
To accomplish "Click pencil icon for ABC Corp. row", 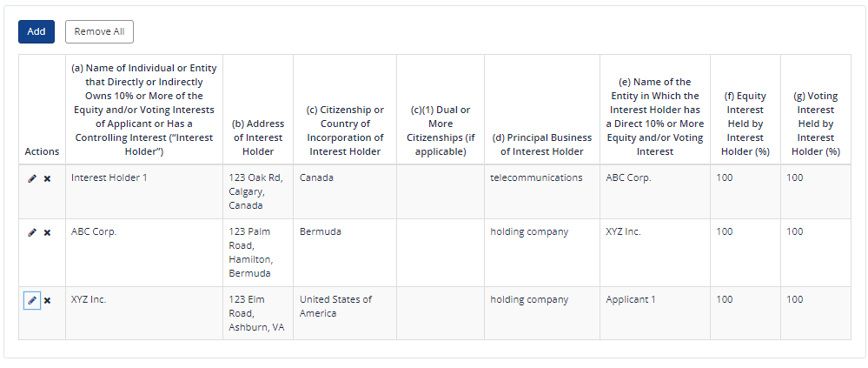I will point(32,232).
